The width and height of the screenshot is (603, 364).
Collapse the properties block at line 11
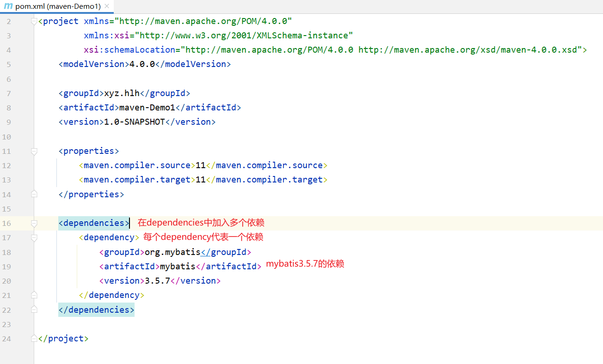tap(34, 151)
